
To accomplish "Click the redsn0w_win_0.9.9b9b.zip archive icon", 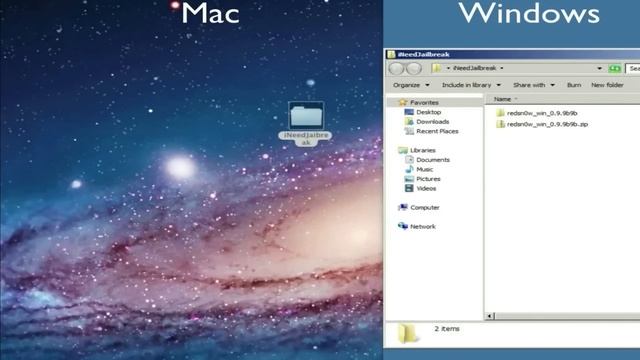I will (500, 124).
